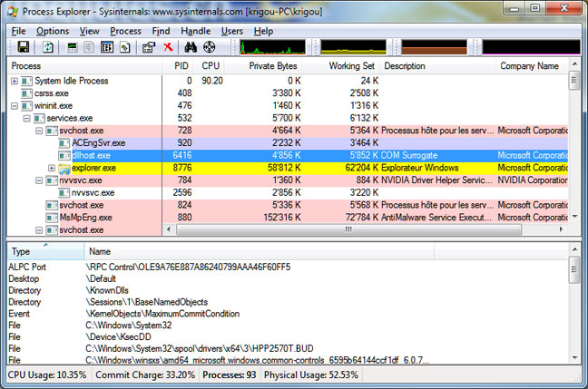Collapse the wininit.exe tree node
Screen dimensions: 588x389
tap(15, 106)
